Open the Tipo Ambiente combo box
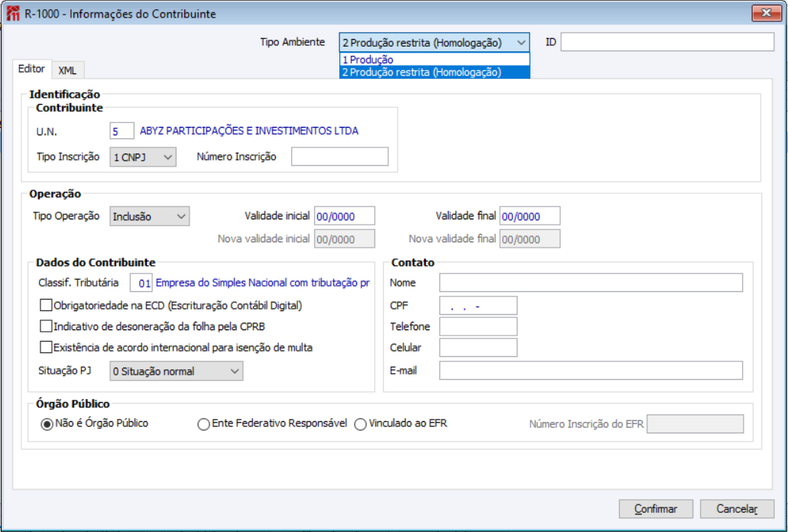788x532 pixels. tap(434, 43)
